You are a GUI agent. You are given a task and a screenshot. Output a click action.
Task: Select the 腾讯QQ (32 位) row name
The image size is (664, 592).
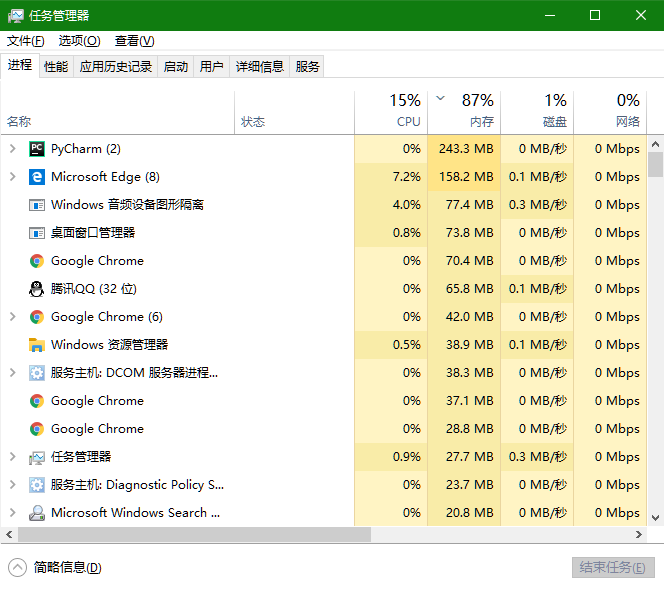coord(94,289)
